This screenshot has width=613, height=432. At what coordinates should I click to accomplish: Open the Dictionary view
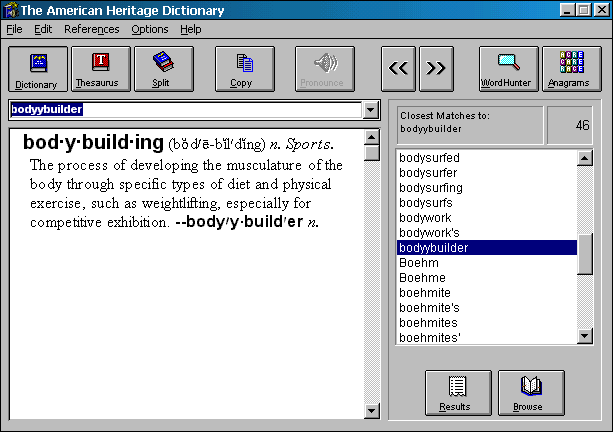pyautogui.click(x=36, y=69)
